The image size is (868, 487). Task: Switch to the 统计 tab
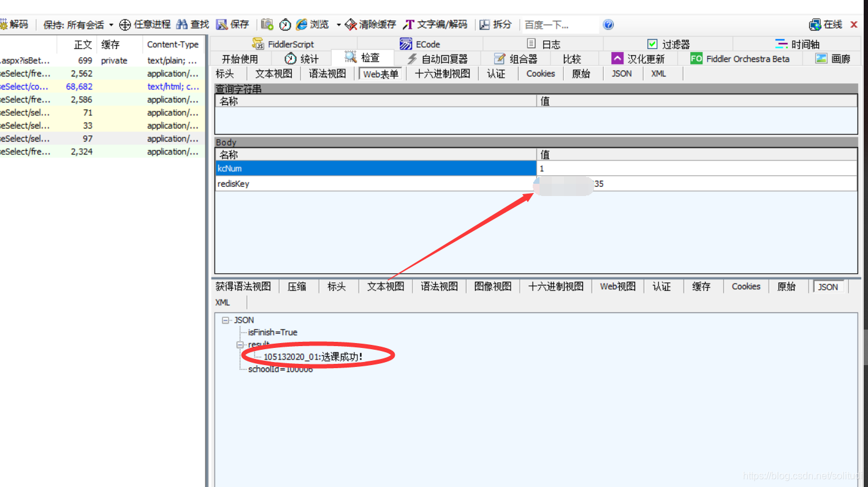click(x=302, y=59)
